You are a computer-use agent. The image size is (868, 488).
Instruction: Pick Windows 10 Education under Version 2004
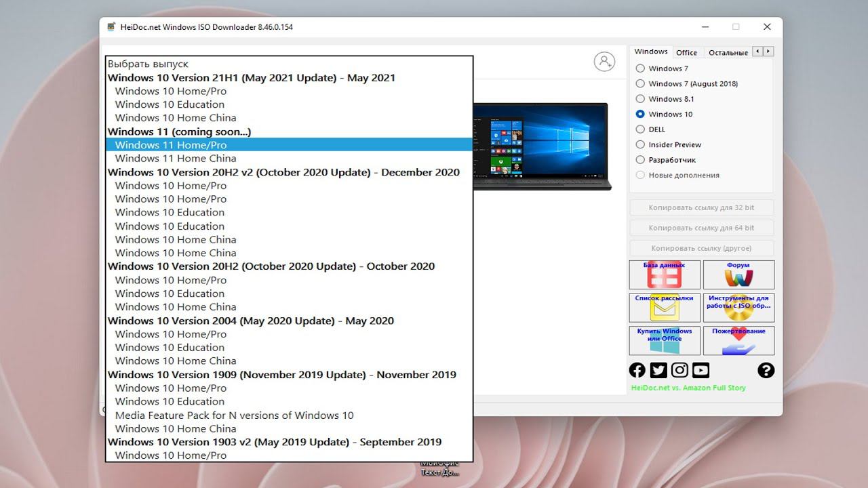(x=289, y=348)
